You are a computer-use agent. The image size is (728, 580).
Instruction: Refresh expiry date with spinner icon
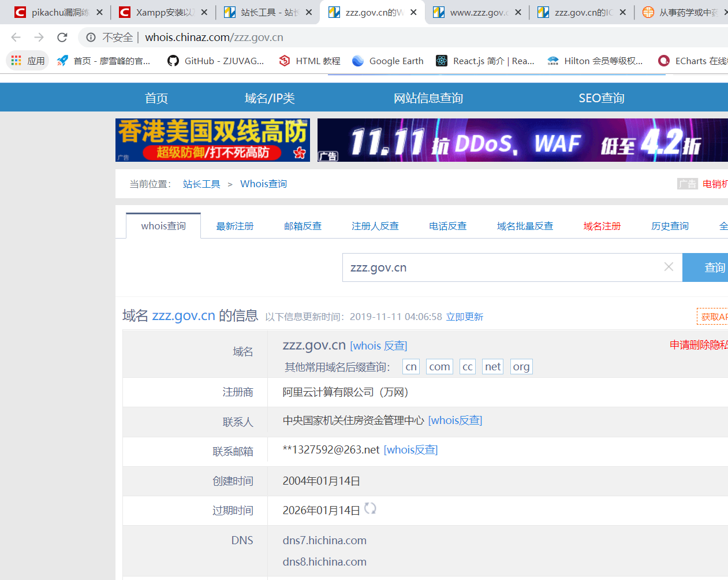[370, 508]
